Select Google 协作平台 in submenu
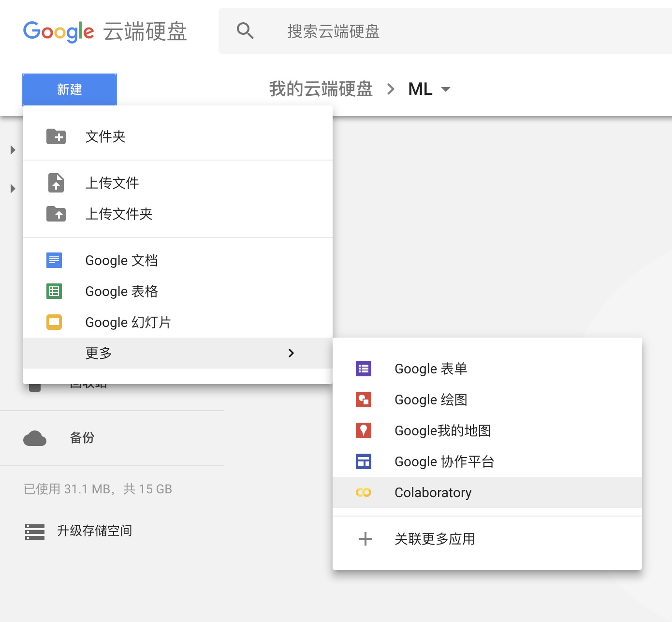This screenshot has width=672, height=622. click(x=487, y=461)
